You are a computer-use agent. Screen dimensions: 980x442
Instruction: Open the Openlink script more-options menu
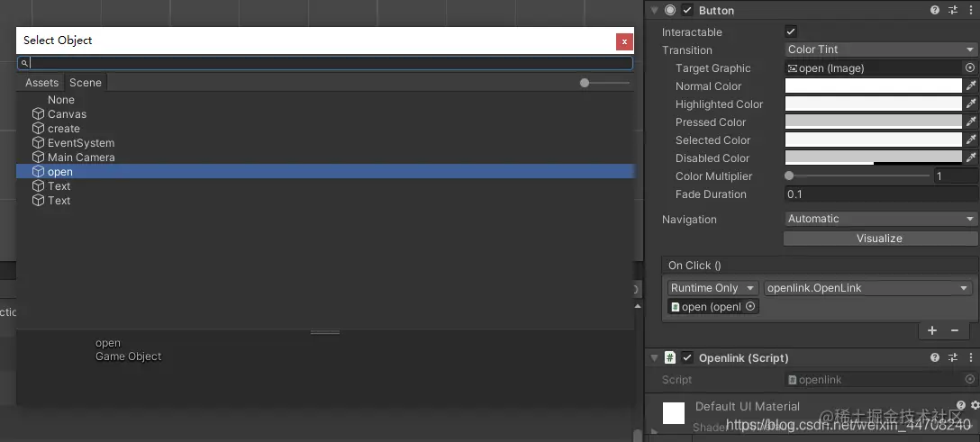[x=971, y=357]
